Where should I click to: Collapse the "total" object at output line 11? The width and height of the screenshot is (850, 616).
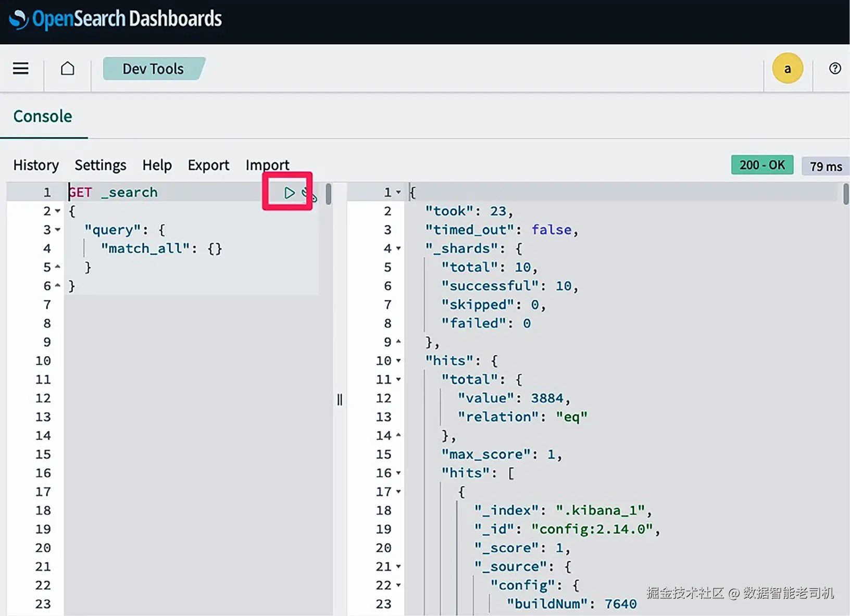(x=398, y=379)
